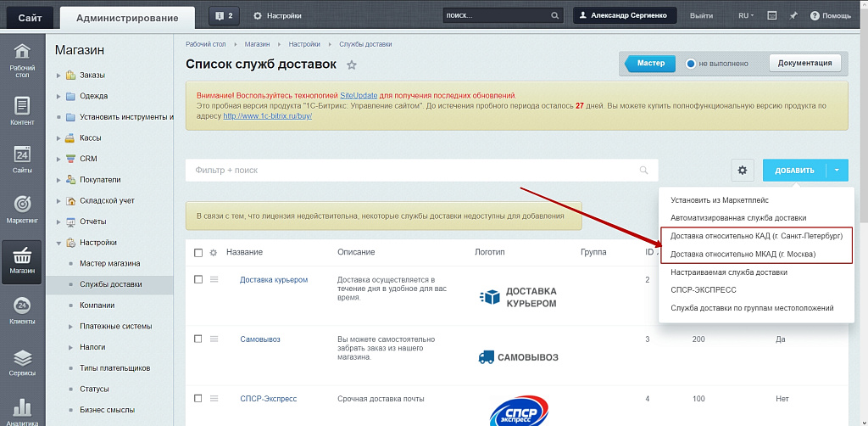Click the Добавить dropdown arrow
The height and width of the screenshot is (426, 868).
tap(836, 171)
